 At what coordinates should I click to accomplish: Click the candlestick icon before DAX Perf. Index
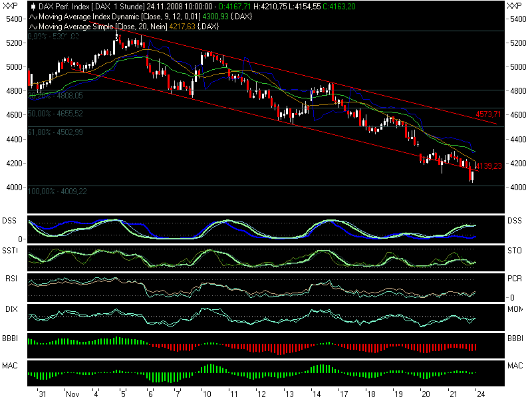click(x=33, y=6)
